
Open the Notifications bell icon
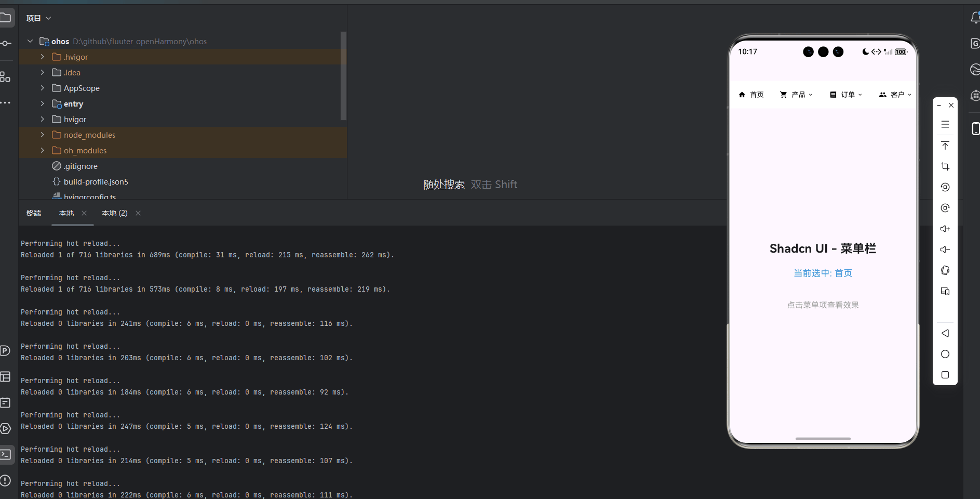click(x=975, y=18)
